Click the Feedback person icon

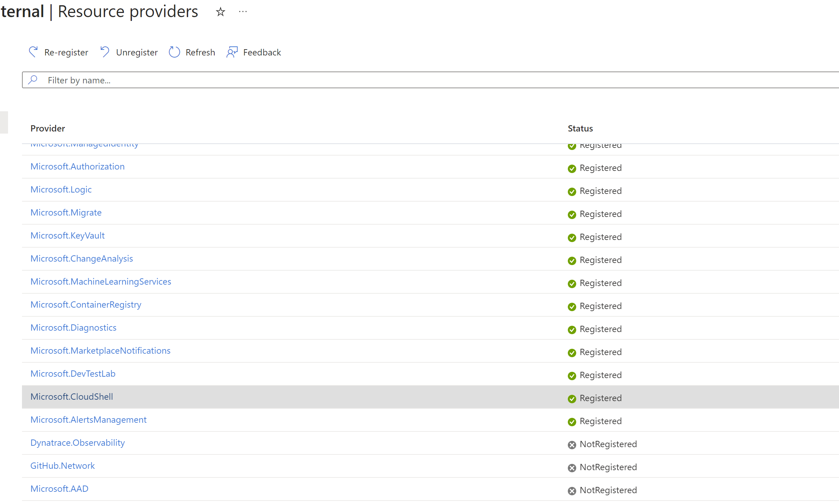point(232,52)
